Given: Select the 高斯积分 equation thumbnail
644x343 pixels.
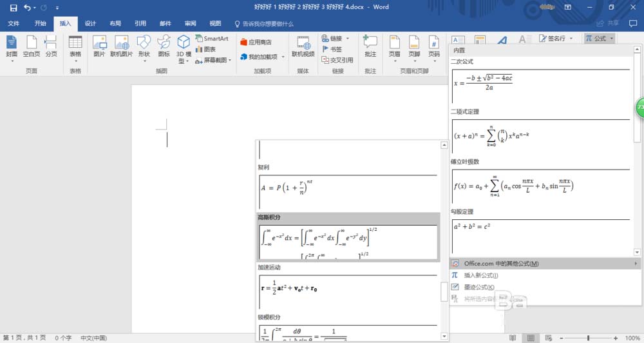Looking at the screenshot, I should pos(348,241).
